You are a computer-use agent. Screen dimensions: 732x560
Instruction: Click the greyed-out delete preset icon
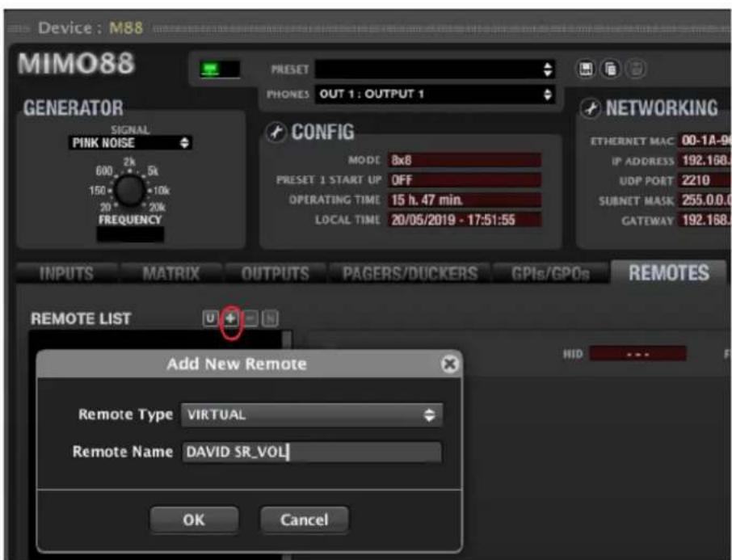point(635,69)
